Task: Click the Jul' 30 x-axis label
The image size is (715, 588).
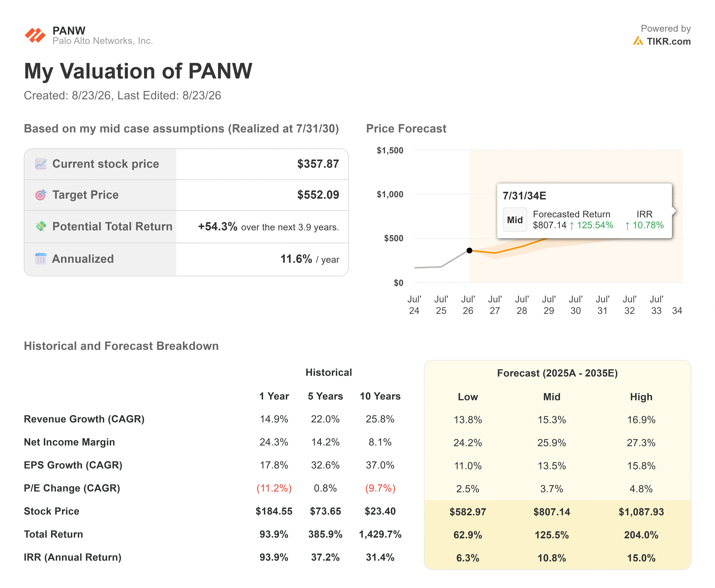Action: [x=576, y=305]
